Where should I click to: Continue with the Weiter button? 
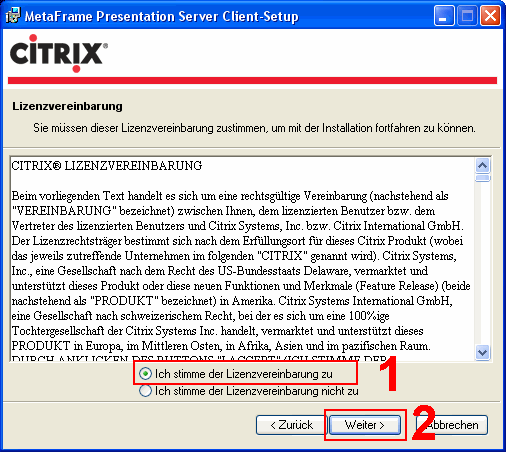coord(365,425)
